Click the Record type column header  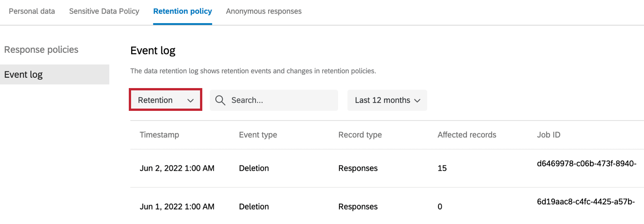(360, 135)
